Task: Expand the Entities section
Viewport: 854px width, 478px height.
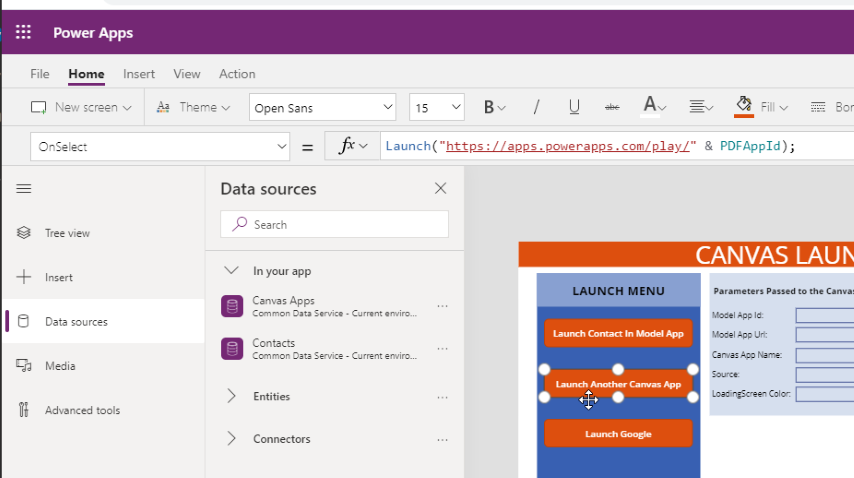Action: (x=231, y=396)
